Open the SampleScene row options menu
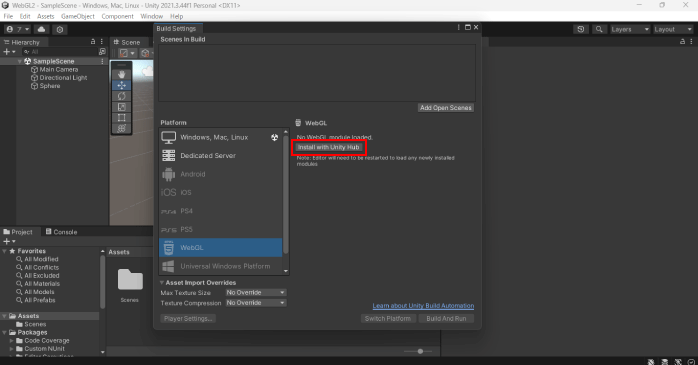698x365 pixels. click(102, 61)
